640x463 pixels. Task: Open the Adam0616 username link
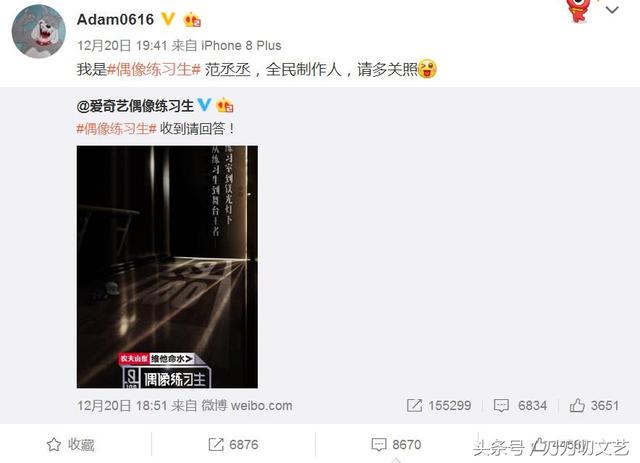(x=116, y=19)
